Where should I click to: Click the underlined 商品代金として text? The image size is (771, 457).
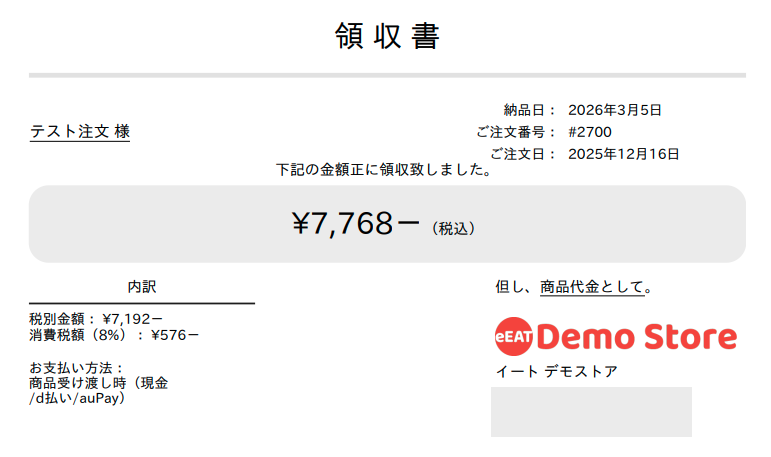592,287
